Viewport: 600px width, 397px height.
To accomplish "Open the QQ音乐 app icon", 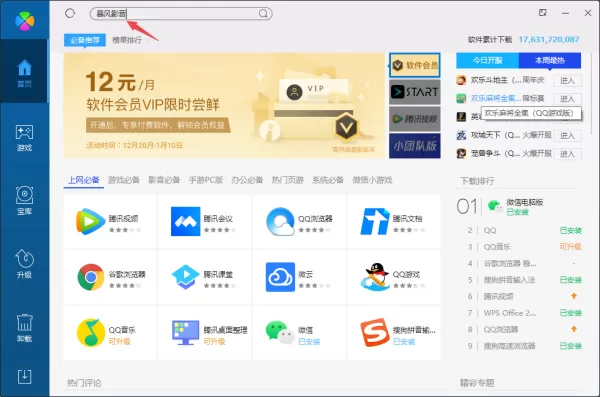I will point(90,333).
